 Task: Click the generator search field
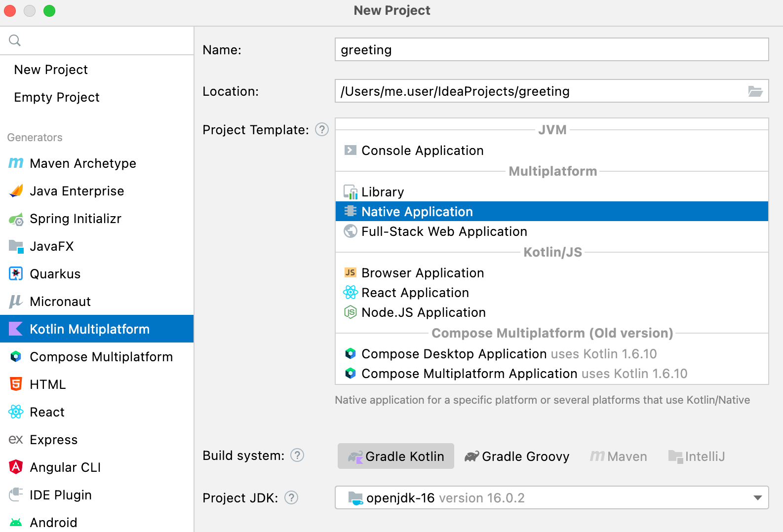click(97, 40)
